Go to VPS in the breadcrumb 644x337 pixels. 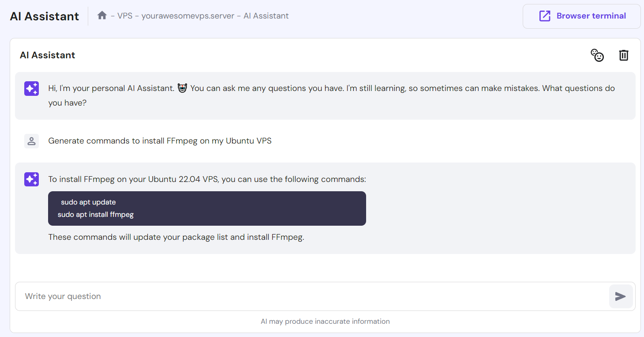[125, 16]
